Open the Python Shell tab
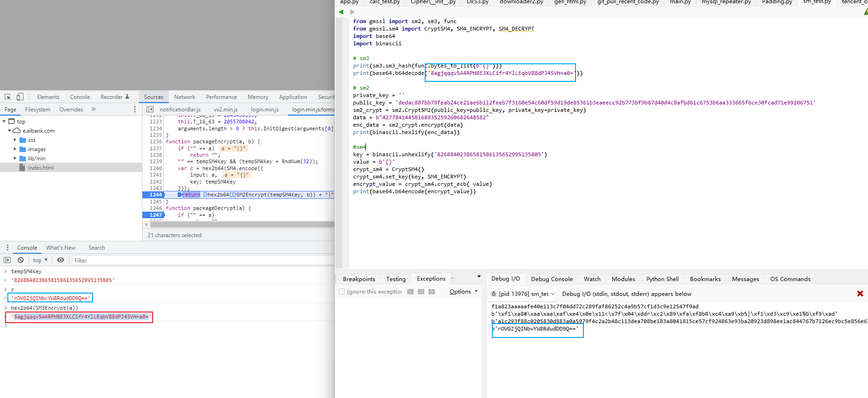 (x=662, y=279)
